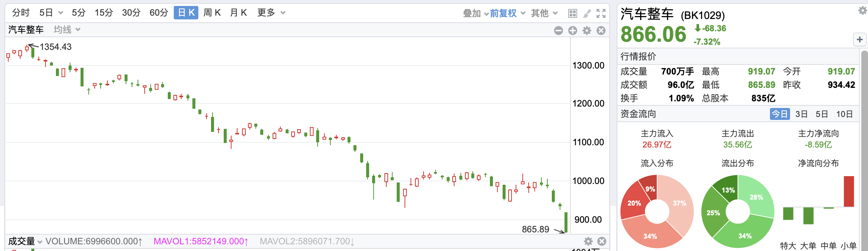The width and height of the screenshot is (868, 251).
Task: Open the chart layout grid icon
Action: (573, 14)
